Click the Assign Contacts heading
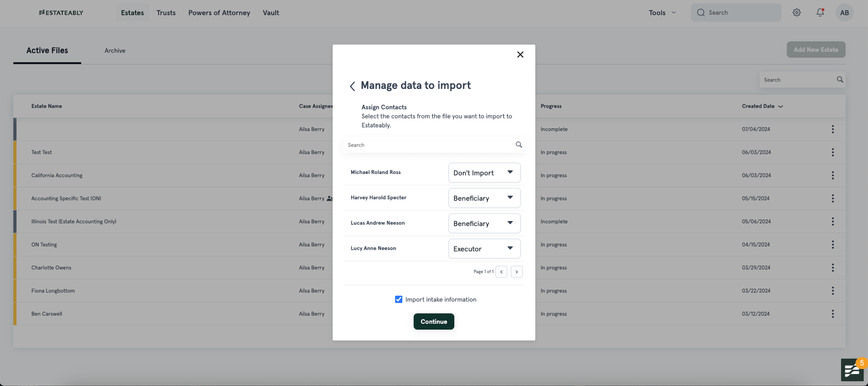 tap(384, 107)
